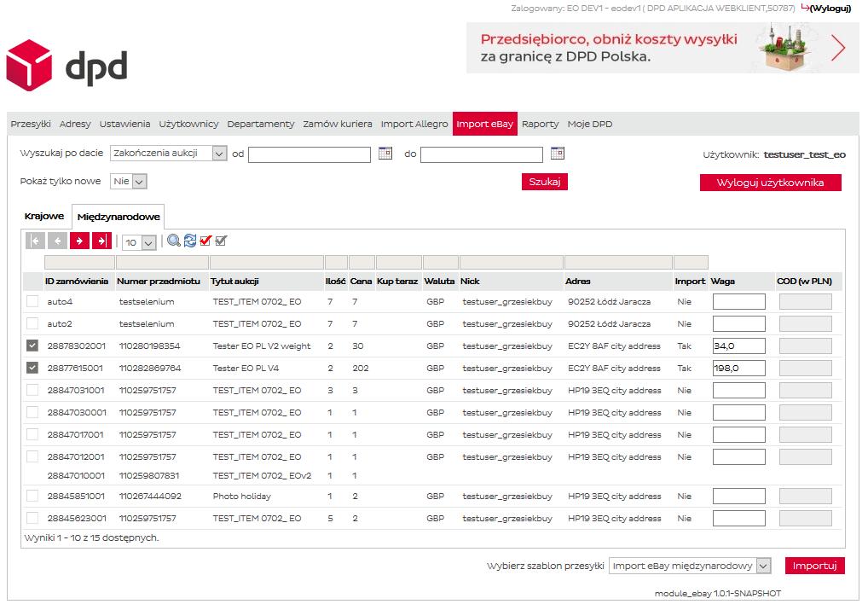Screen dimensions: 868x610
Task: Open the page size dropdown showing 10
Action: pyautogui.click(x=139, y=242)
